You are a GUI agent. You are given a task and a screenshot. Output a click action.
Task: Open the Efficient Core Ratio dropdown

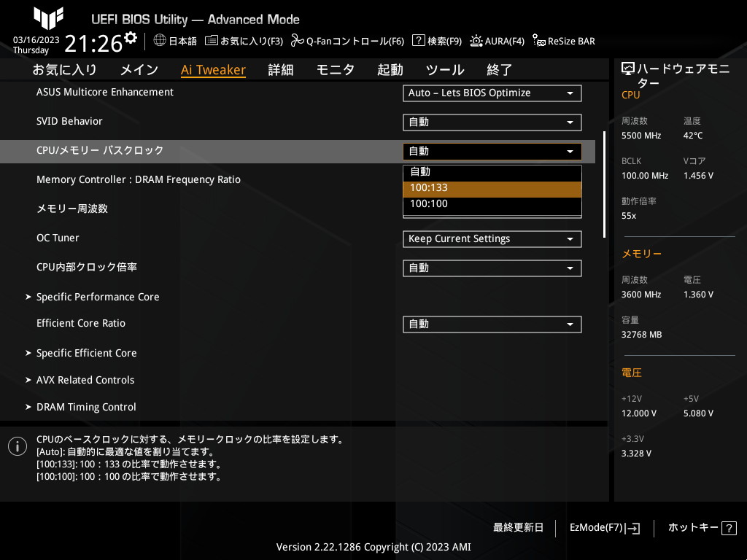pos(492,324)
